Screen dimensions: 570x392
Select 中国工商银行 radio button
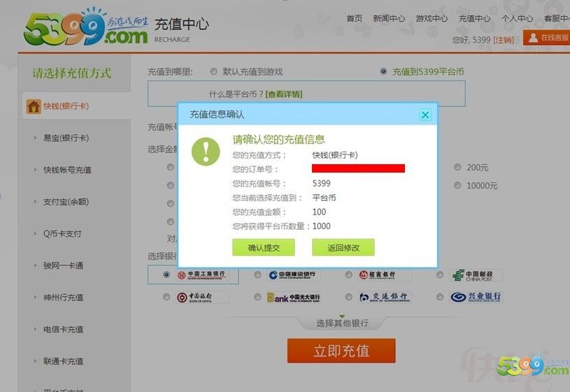click(x=166, y=275)
